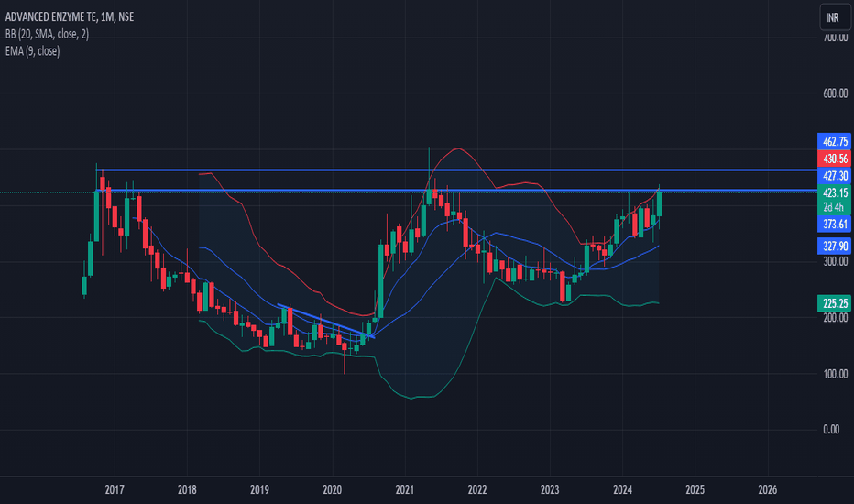
Task: Select the upper blue horizontal resistance line
Action: (456, 170)
